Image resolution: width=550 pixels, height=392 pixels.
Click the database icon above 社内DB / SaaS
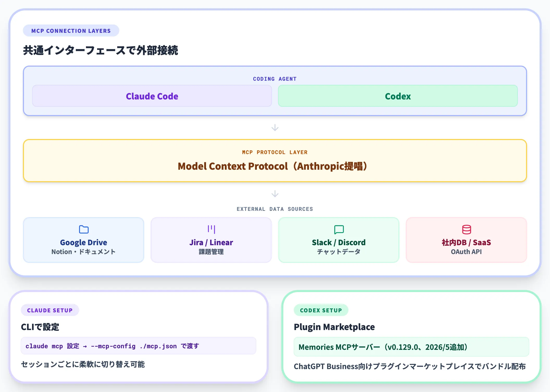point(466,229)
